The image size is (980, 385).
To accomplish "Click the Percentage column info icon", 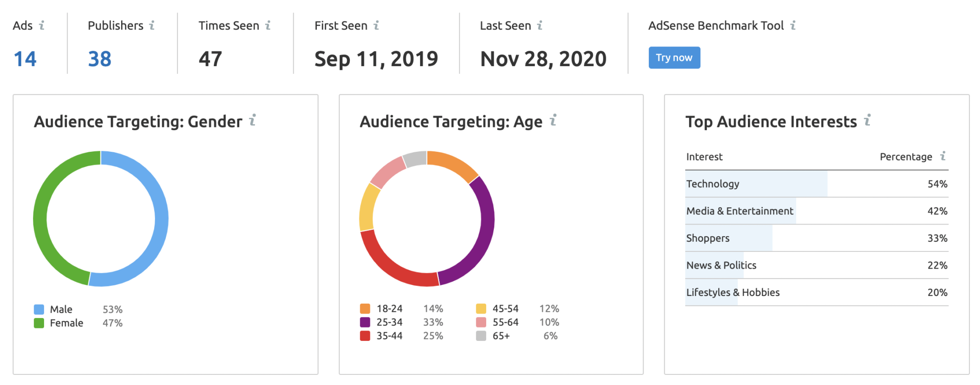I will (x=943, y=156).
